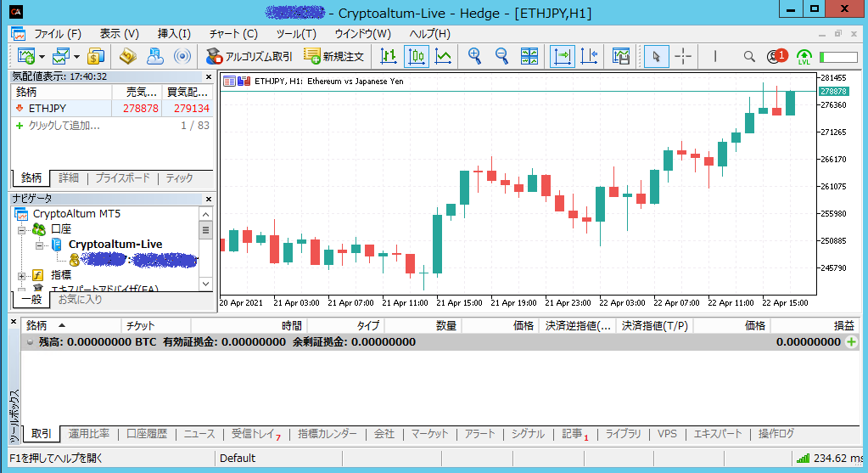Switch to ニュース tab
The width and height of the screenshot is (868, 473).
pyautogui.click(x=199, y=434)
